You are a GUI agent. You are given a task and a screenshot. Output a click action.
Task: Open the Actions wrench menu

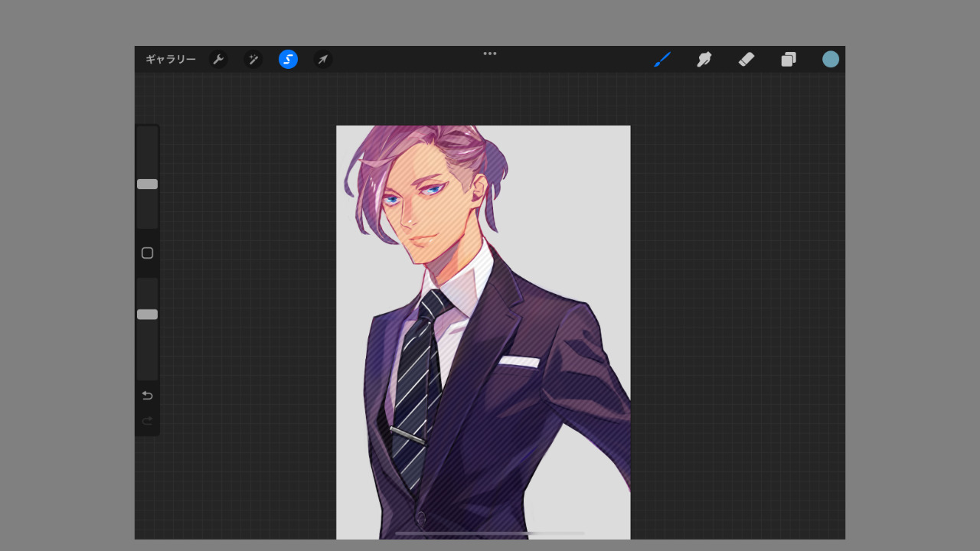point(218,60)
